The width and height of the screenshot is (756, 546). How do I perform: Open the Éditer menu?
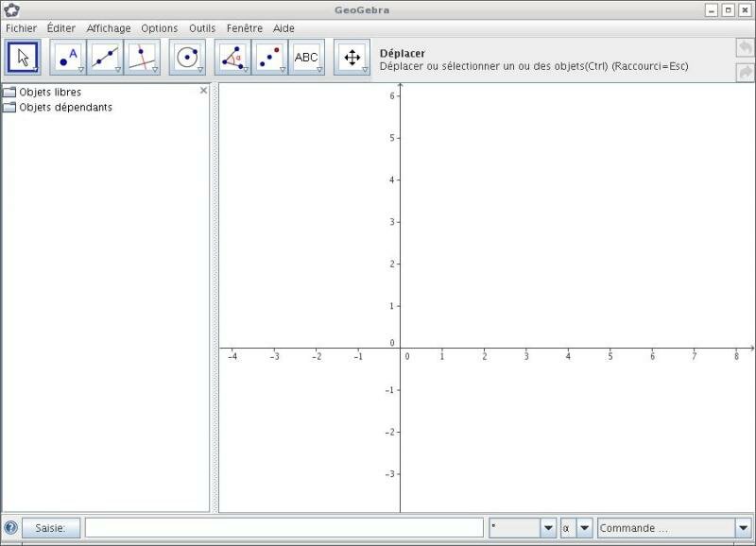pos(61,28)
